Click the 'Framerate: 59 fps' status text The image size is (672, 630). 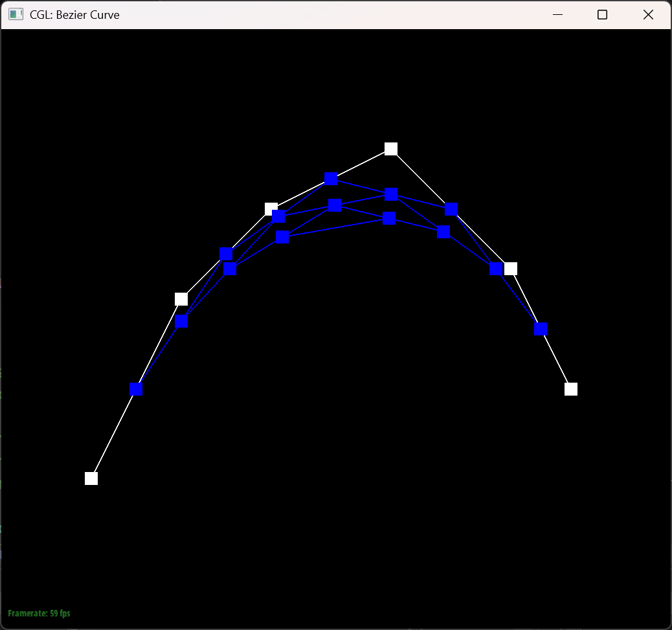[x=39, y=613]
